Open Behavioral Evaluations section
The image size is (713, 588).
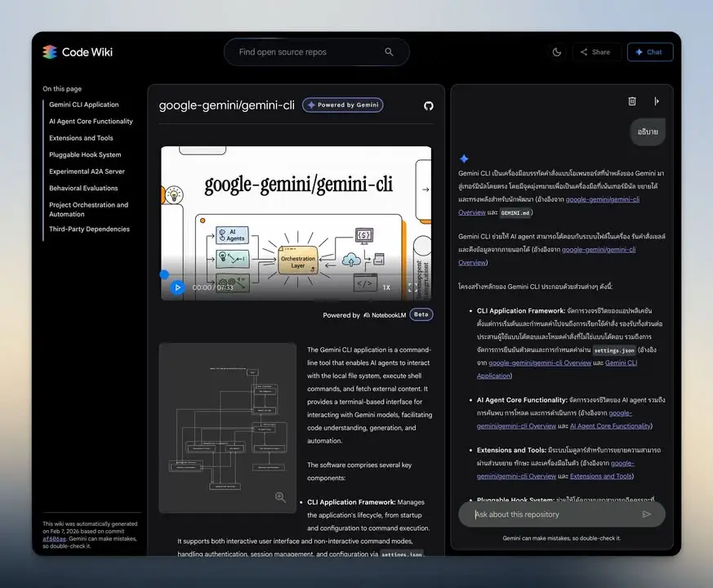pyautogui.click(x=83, y=189)
